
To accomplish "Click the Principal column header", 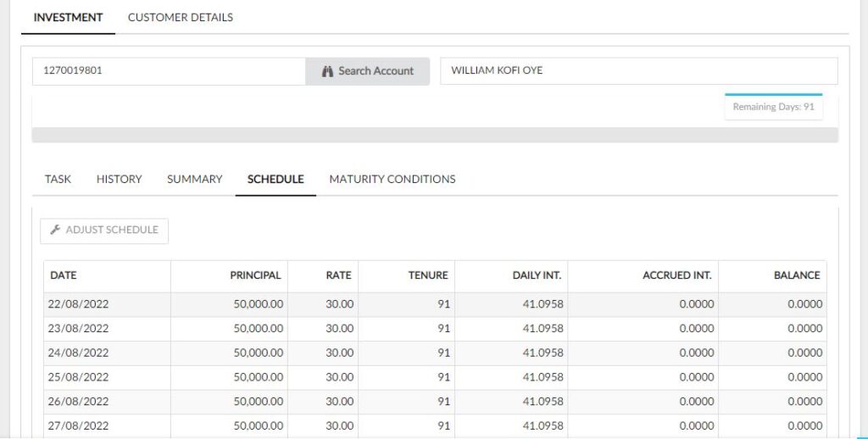I will (255, 275).
